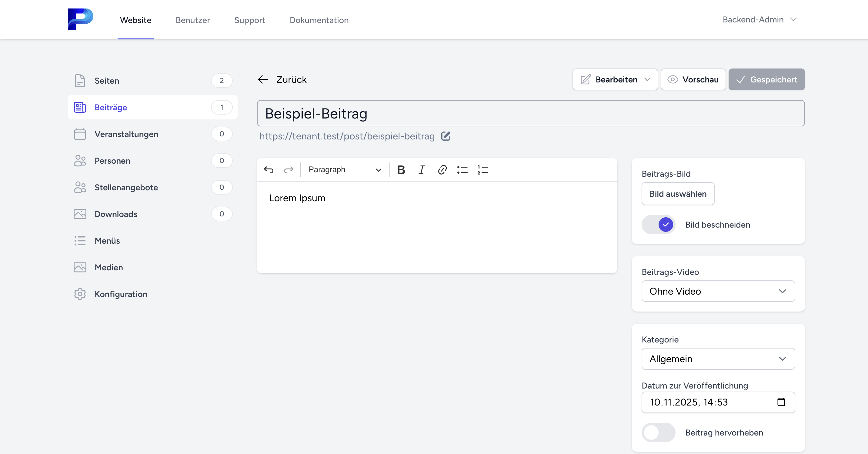Insert a link using the link icon

tap(442, 170)
